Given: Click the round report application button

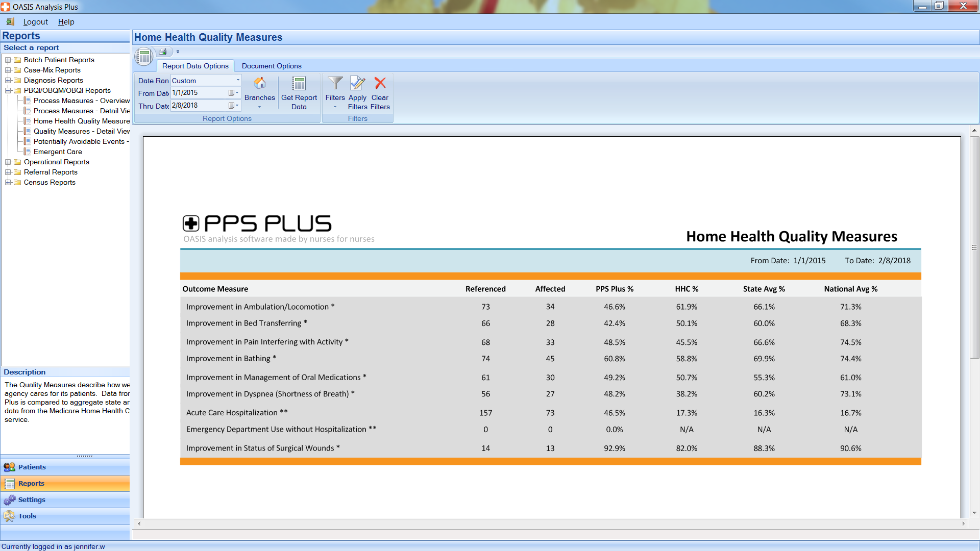Looking at the screenshot, I should point(144,56).
